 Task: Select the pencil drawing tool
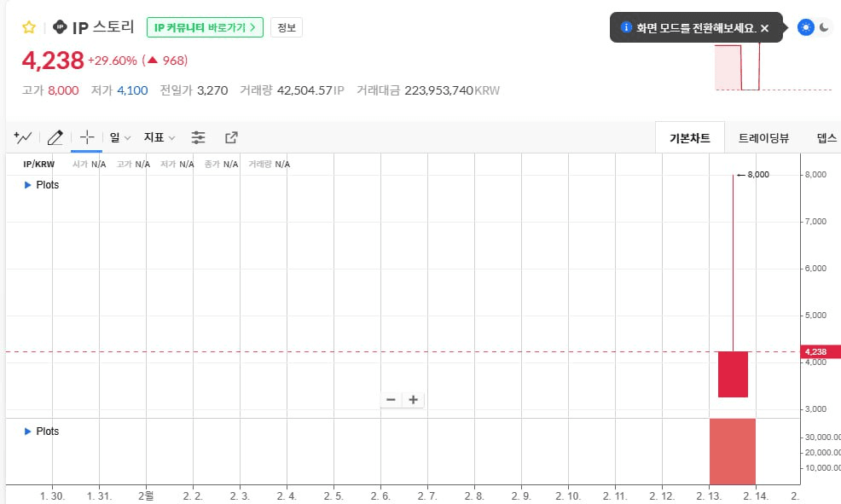[55, 138]
